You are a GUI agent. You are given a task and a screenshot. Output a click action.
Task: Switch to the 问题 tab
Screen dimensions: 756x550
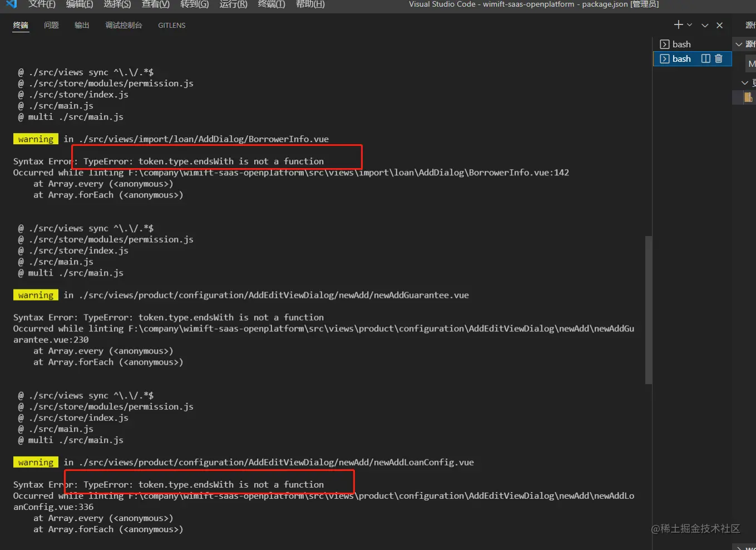click(x=51, y=25)
